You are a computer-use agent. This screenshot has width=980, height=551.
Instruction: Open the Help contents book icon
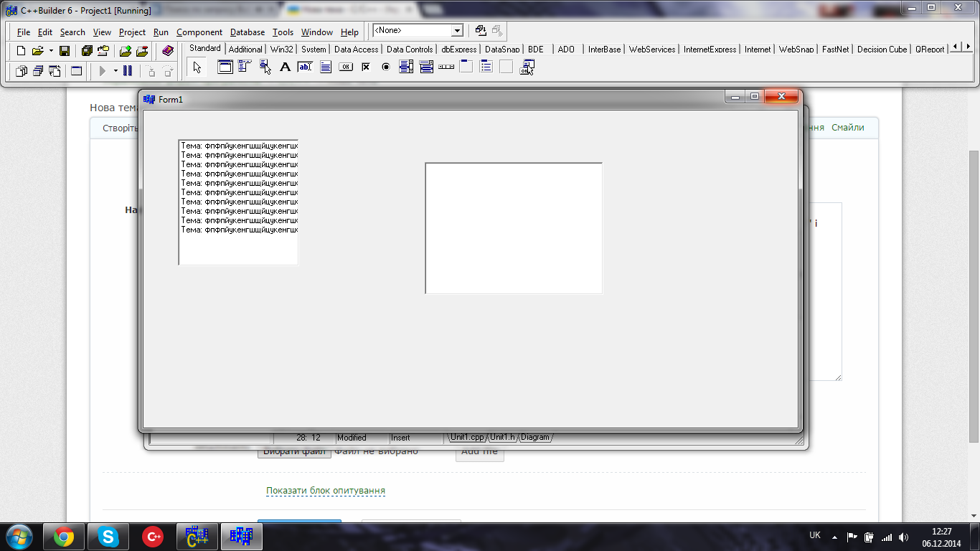point(168,51)
